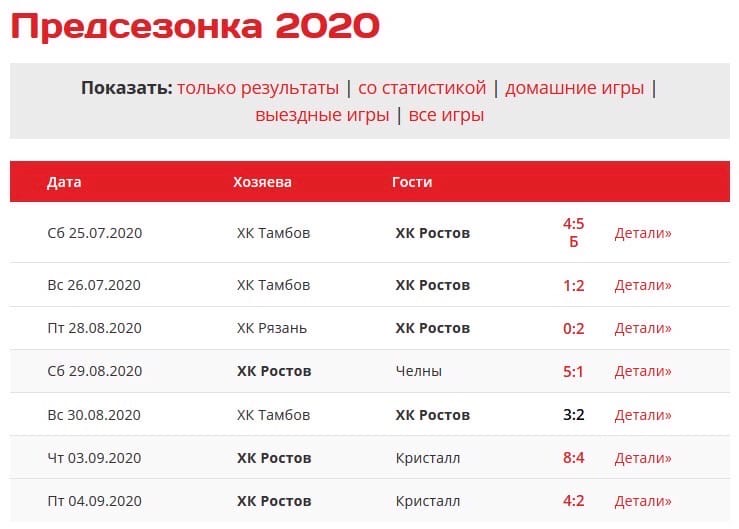
Task: Click the 4:5 Б score
Action: point(574,232)
